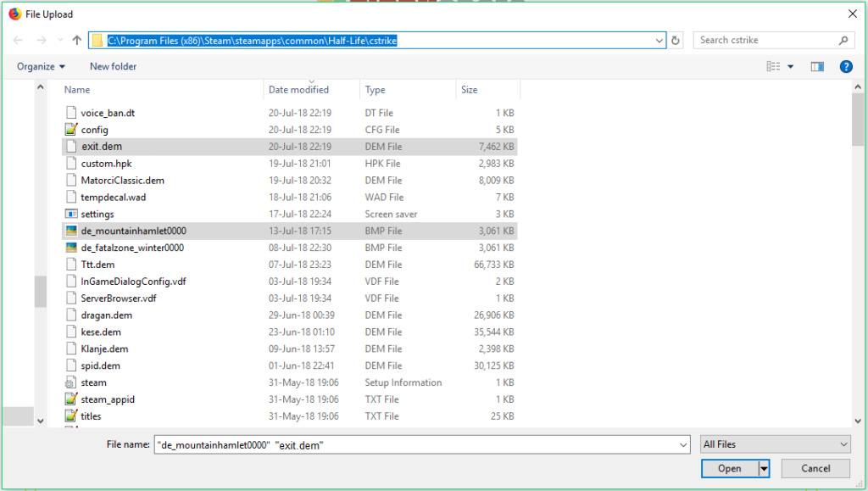Go up one folder level
Screen dimensions: 868x491
tap(77, 40)
